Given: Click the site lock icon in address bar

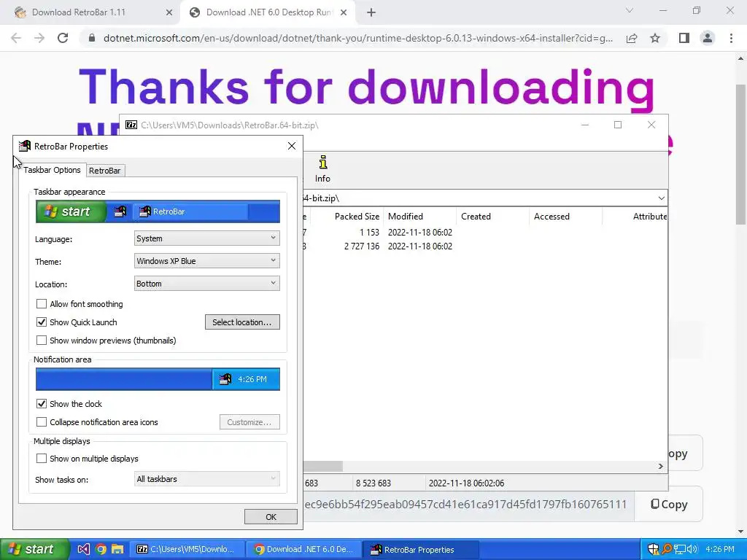Looking at the screenshot, I should pyautogui.click(x=92, y=38).
